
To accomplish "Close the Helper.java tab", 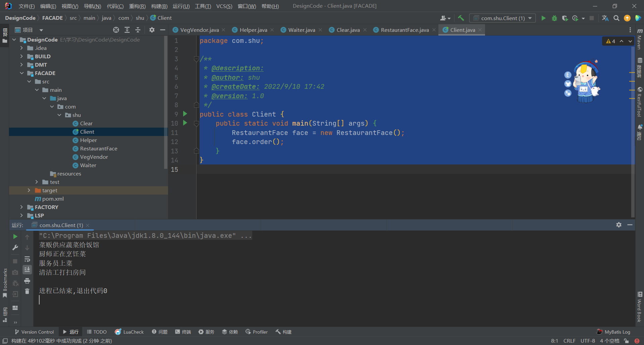I will (x=272, y=30).
